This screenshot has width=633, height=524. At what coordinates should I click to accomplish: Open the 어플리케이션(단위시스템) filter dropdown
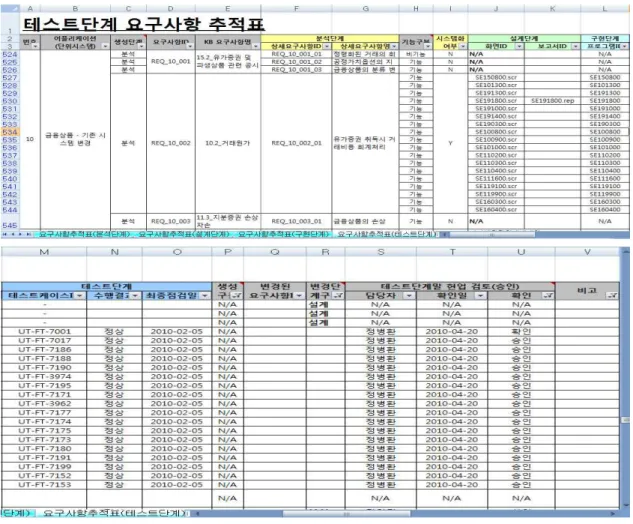point(105,46)
